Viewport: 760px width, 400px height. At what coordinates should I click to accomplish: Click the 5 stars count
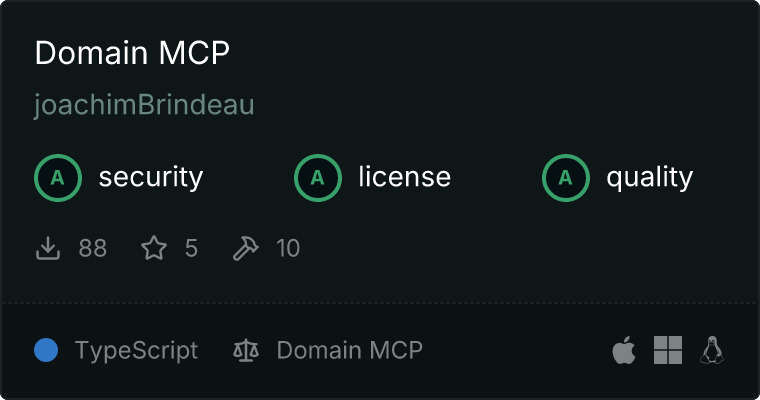point(191,248)
